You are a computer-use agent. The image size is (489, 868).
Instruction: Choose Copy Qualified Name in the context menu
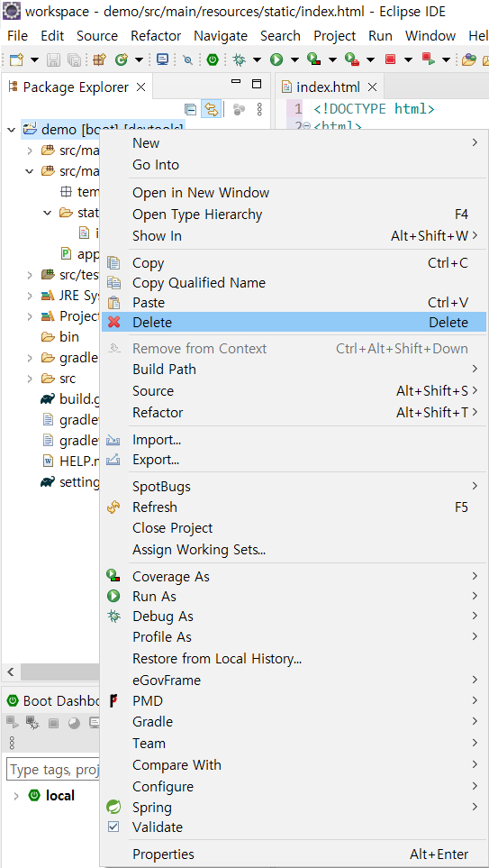pyautogui.click(x=294, y=283)
